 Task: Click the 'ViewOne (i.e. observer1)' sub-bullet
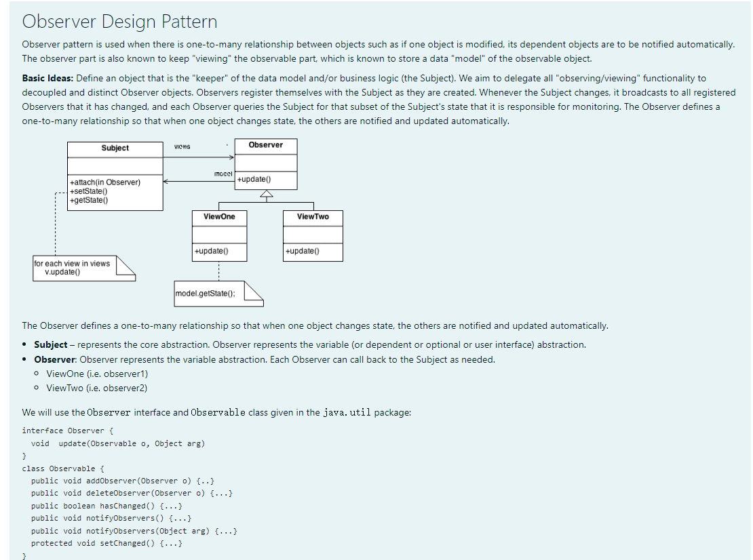pos(97,374)
